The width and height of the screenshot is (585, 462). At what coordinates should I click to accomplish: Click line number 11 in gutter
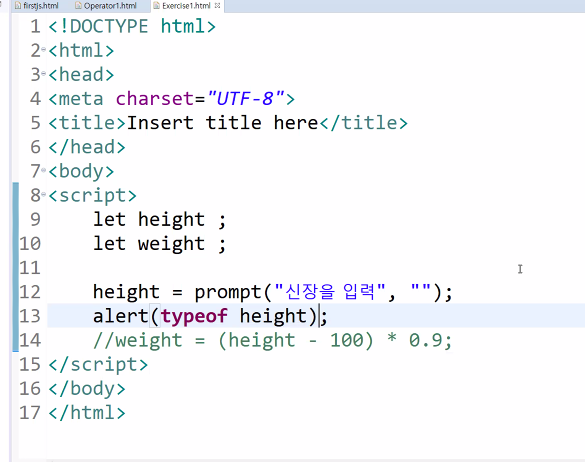click(x=30, y=268)
